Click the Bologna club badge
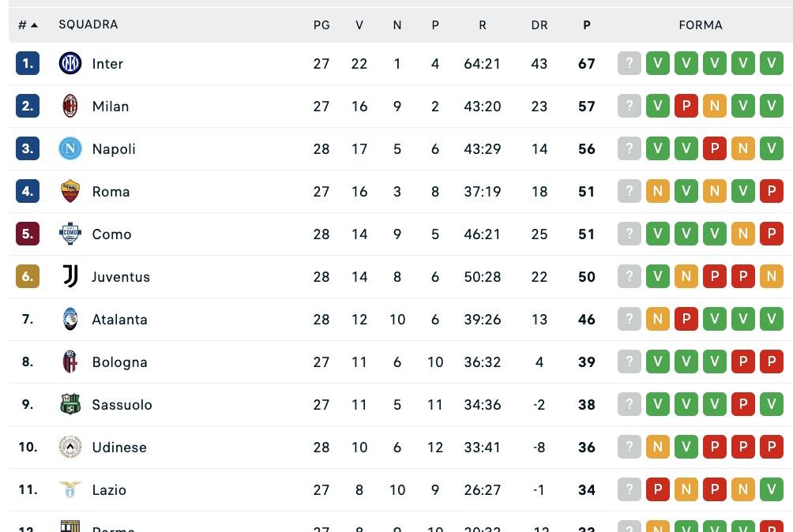This screenshot has width=793, height=532. (x=70, y=362)
